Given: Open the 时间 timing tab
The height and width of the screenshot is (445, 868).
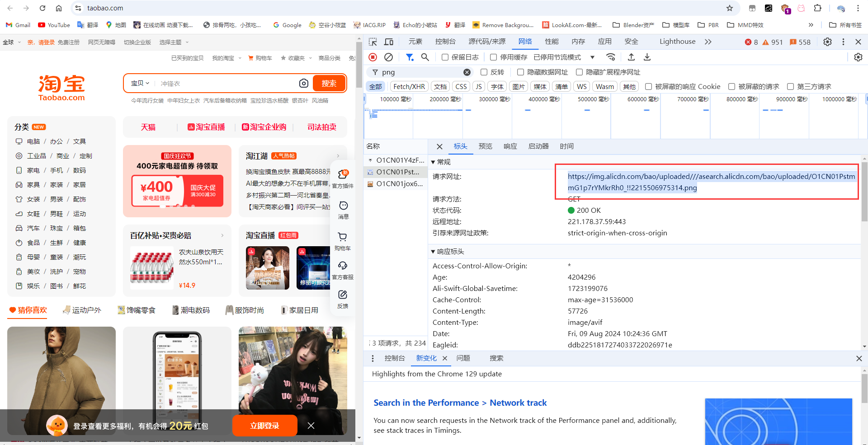Looking at the screenshot, I should [567, 146].
